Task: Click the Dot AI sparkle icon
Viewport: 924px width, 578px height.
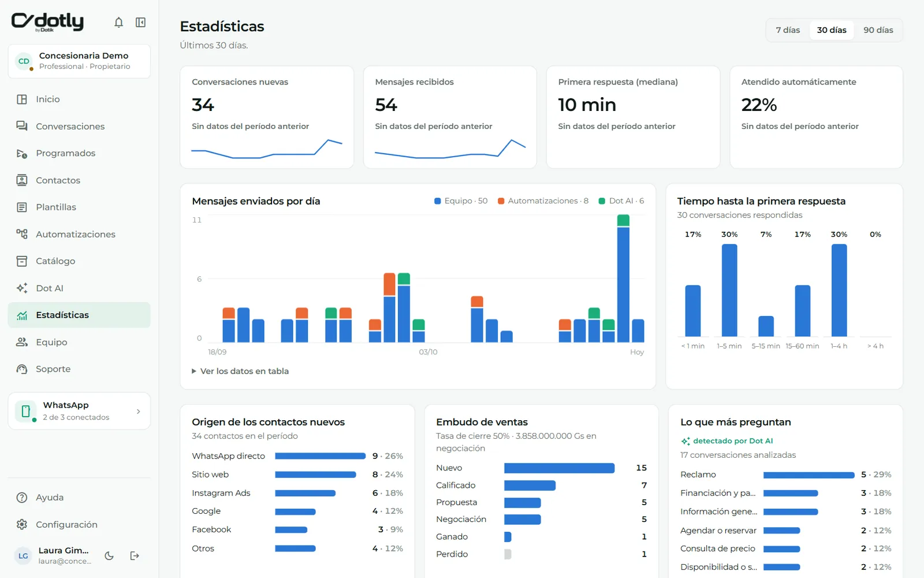Action: pyautogui.click(x=22, y=288)
